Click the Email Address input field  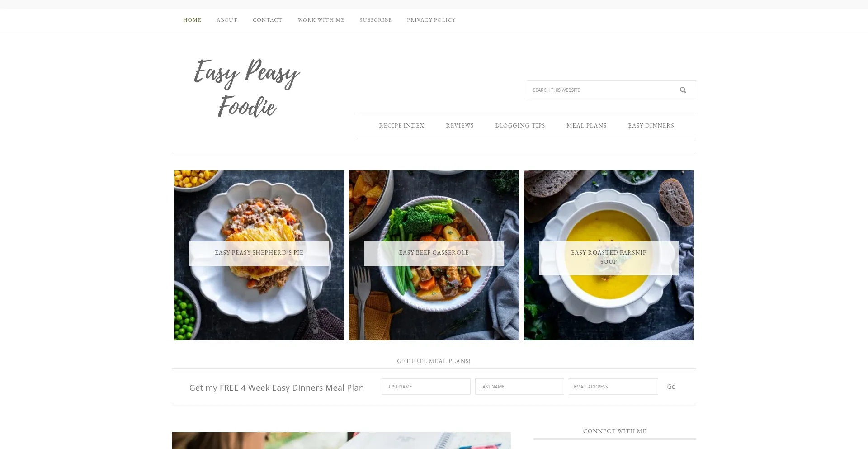613,387
